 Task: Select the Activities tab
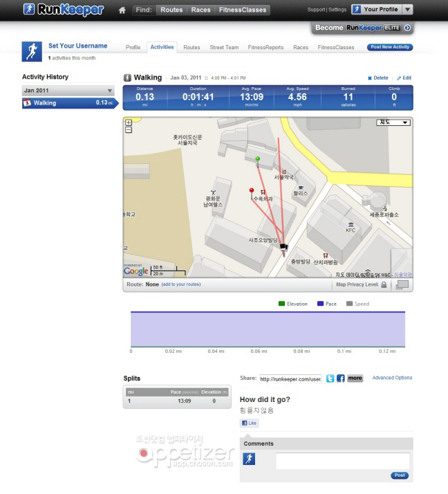tap(162, 47)
